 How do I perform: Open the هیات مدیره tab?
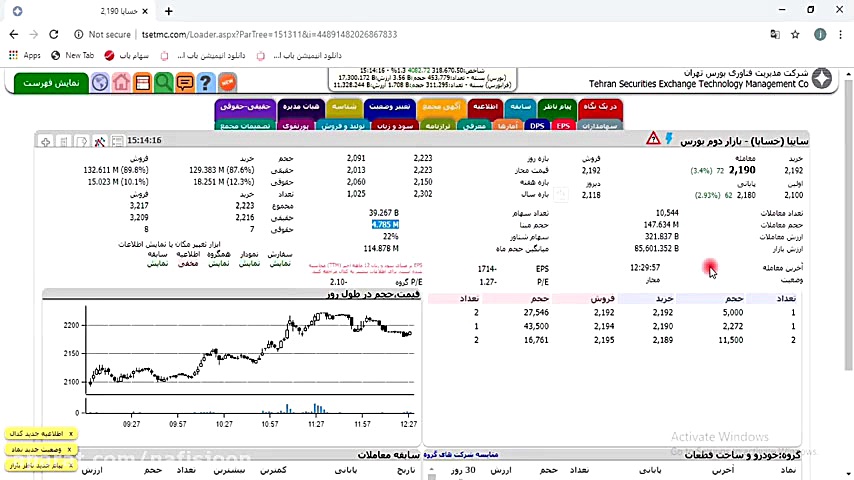(x=301, y=108)
